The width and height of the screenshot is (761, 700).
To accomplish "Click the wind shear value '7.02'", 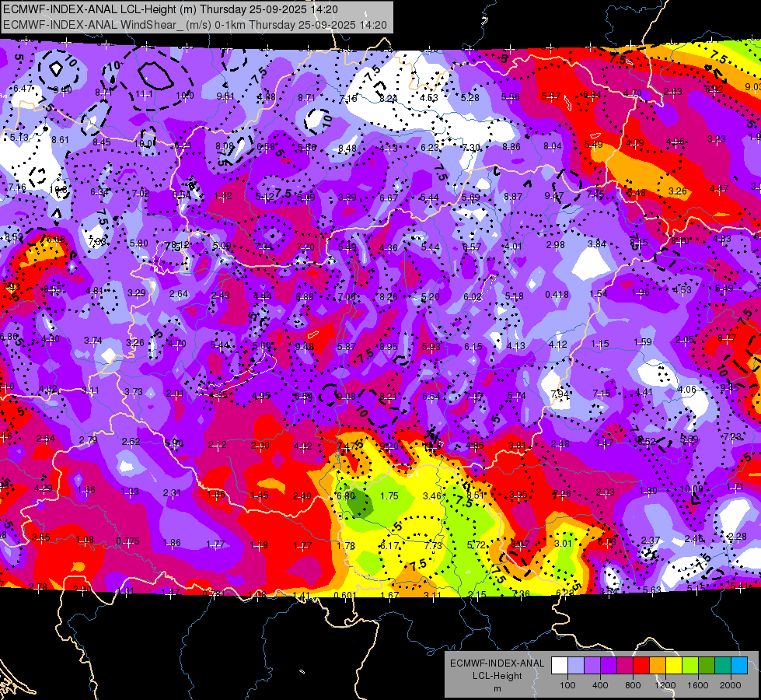I will 141,194.
